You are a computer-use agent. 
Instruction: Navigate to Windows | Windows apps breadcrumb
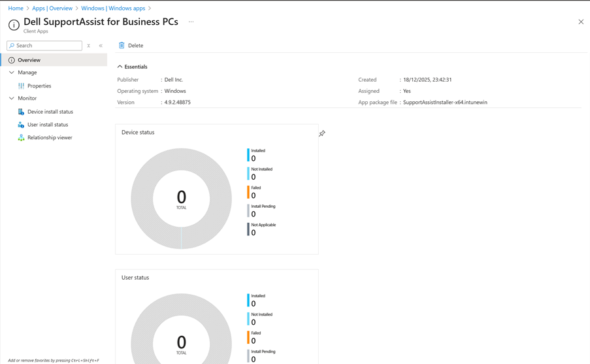[x=113, y=8]
